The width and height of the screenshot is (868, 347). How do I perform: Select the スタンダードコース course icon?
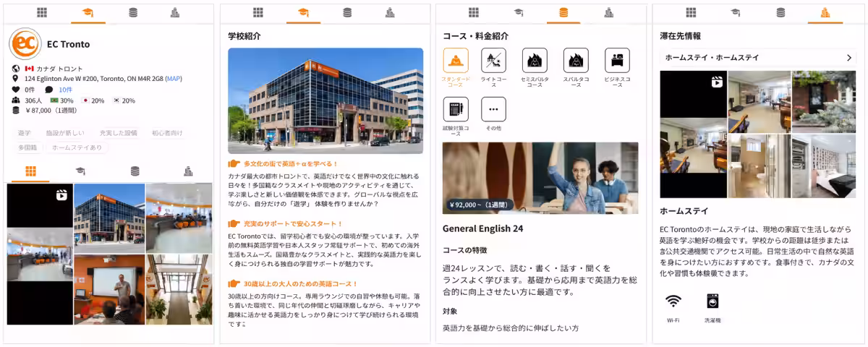coord(456,61)
